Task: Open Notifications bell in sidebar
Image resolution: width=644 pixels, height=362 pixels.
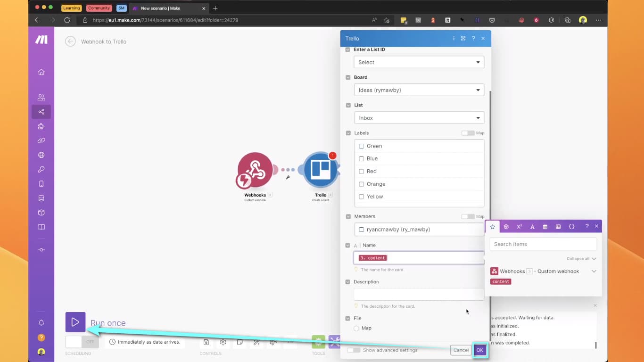Action: [41, 323]
